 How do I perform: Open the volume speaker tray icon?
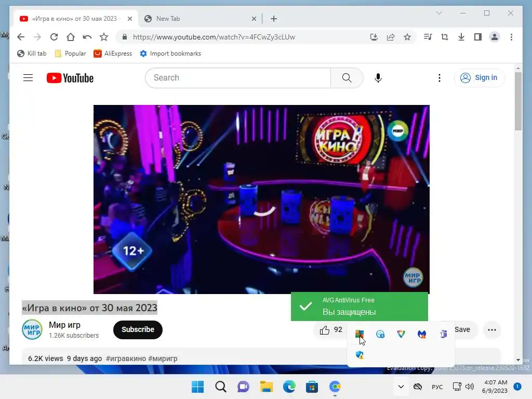coord(470,387)
